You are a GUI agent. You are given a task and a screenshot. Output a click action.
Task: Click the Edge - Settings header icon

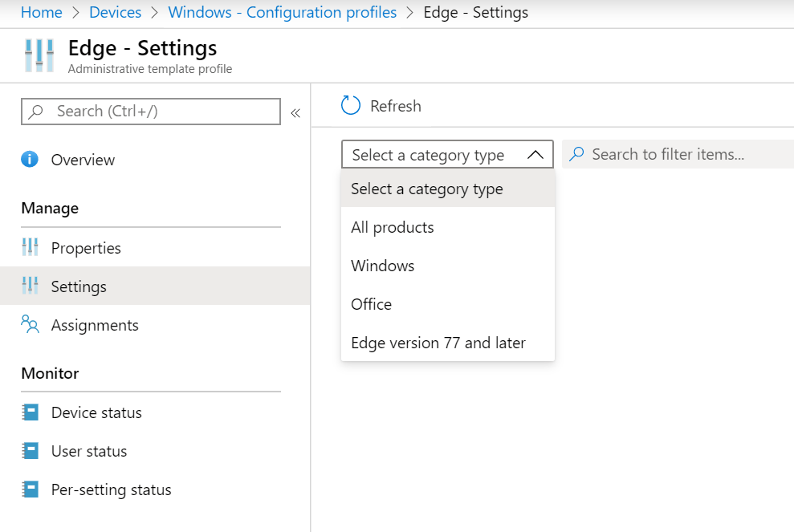[39, 56]
